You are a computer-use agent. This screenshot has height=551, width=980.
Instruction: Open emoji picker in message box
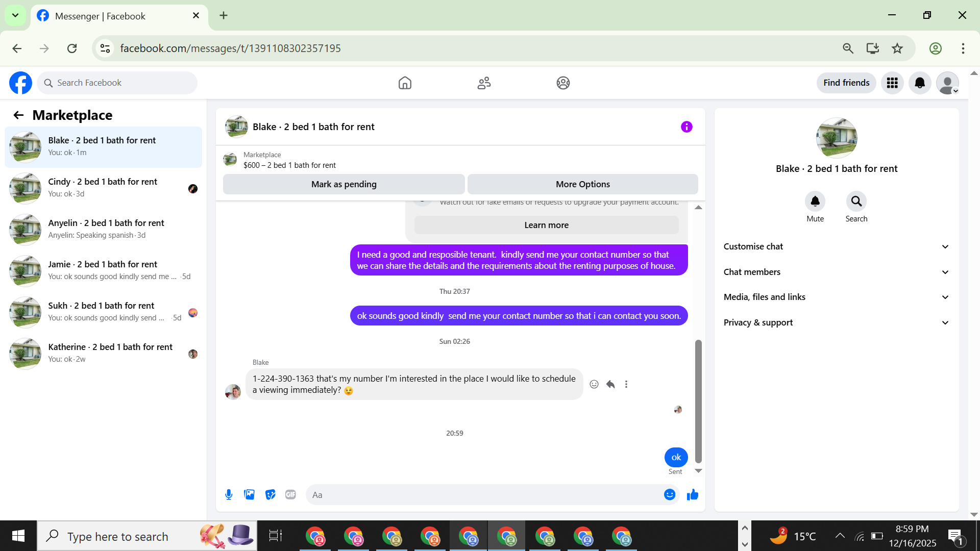pos(670,494)
